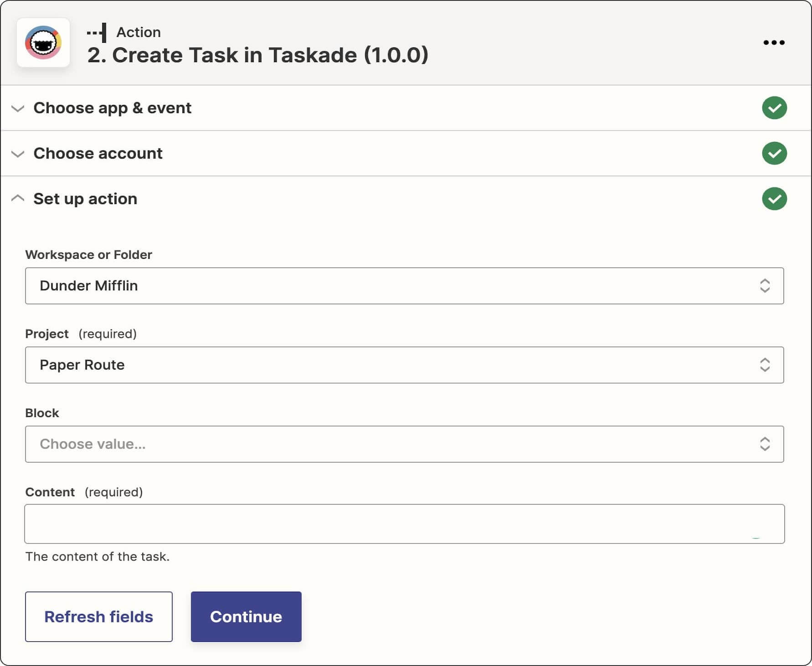Click up-down arrows in Project field

765,365
